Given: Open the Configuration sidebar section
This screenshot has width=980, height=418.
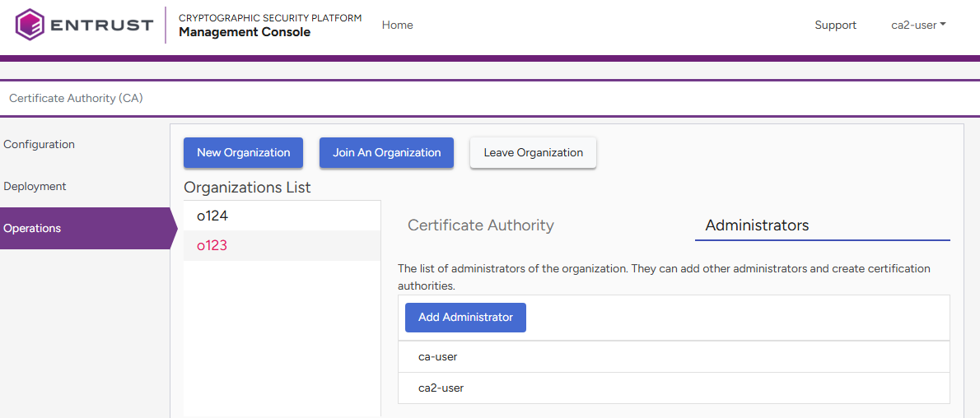Looking at the screenshot, I should click(39, 144).
